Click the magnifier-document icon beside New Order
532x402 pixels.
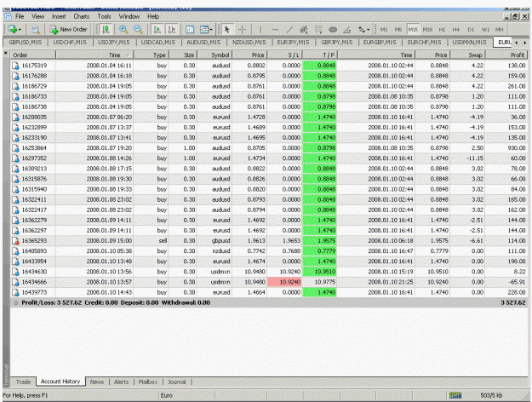[x=35, y=30]
